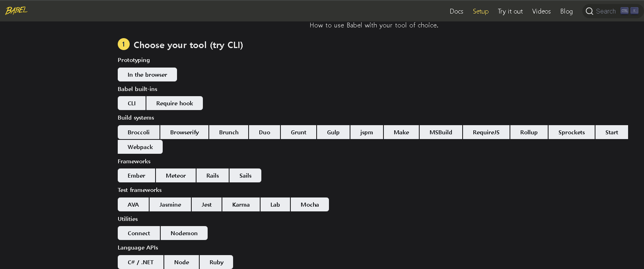Image resolution: width=644 pixels, height=269 pixels.
Task: Click the 'Babel built-ins' section label
Action: click(137, 89)
